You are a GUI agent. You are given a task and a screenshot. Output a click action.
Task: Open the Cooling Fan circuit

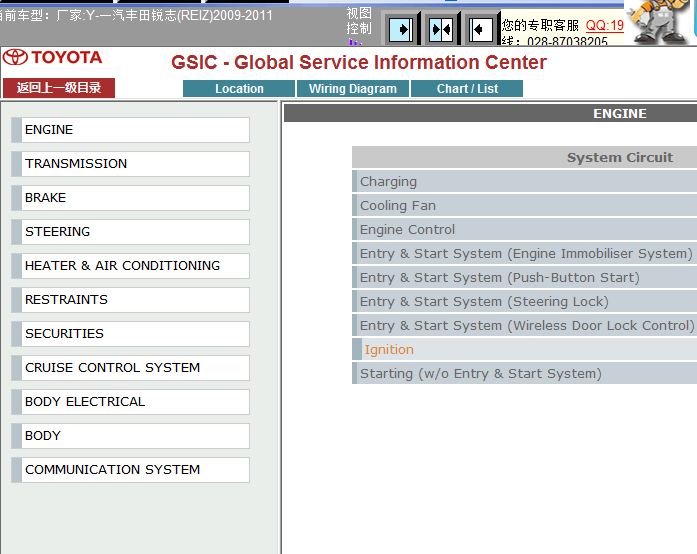[x=525, y=205]
